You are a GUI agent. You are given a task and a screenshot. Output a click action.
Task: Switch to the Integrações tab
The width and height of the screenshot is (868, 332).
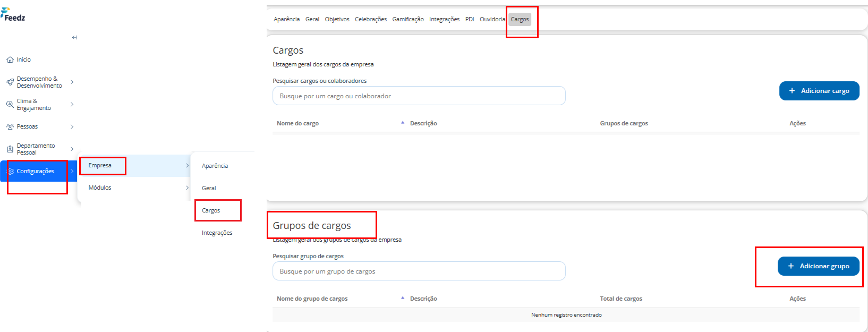pyautogui.click(x=444, y=19)
